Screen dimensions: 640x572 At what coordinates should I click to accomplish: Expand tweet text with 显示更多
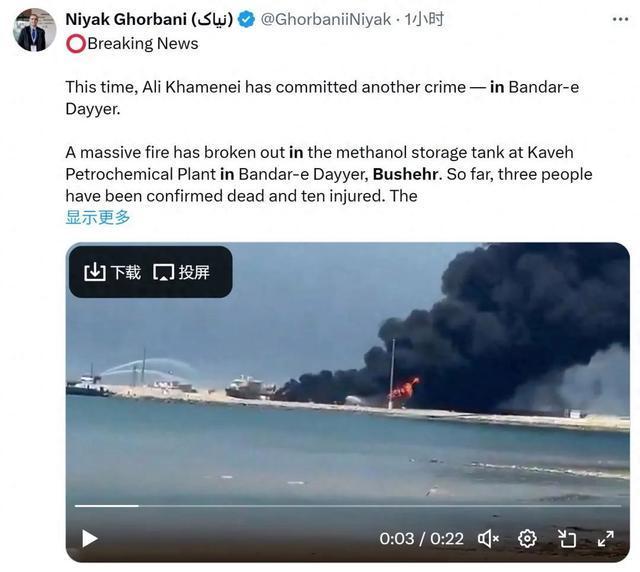click(98, 217)
